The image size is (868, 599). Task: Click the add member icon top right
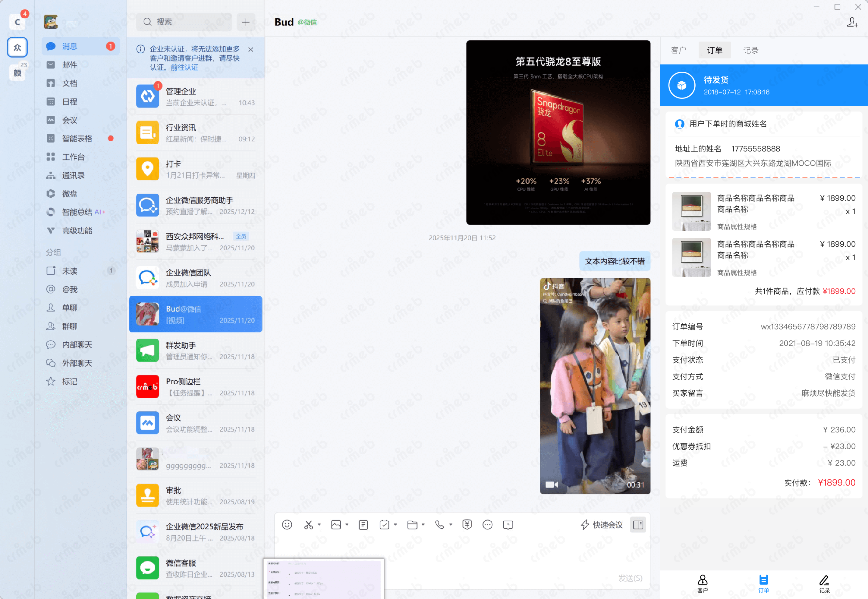pos(852,23)
